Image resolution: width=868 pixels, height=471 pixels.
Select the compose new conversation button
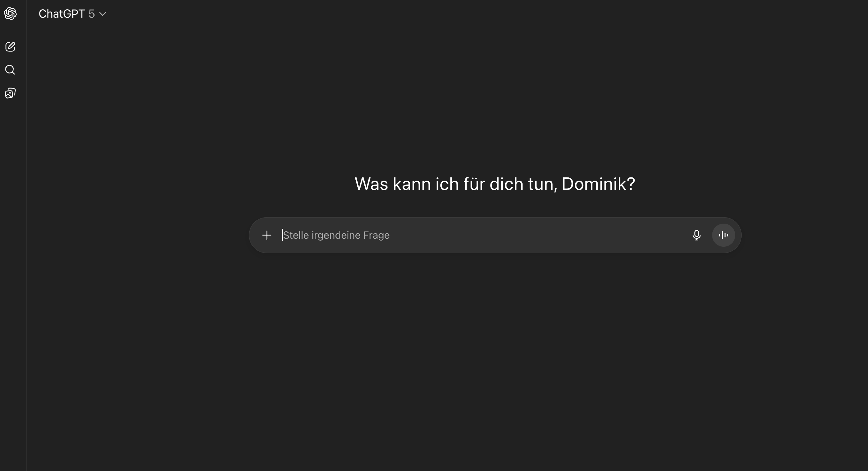click(10, 47)
